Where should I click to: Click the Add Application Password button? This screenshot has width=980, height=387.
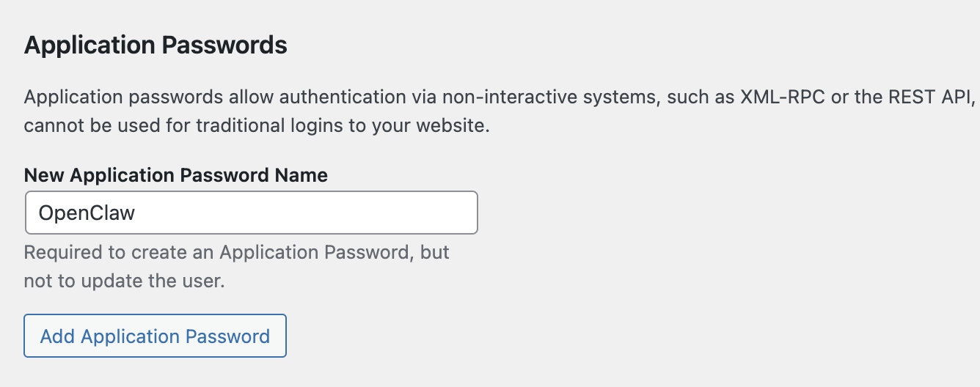pos(155,336)
